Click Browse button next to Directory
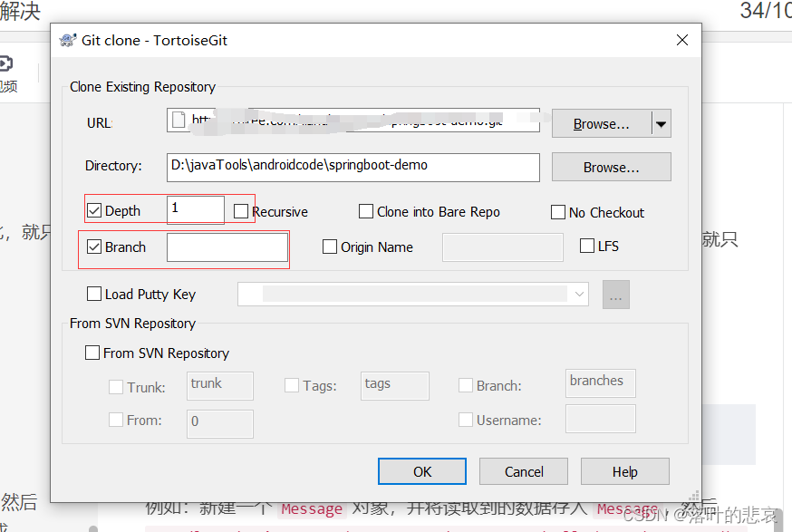Screen dimensions: 792x532 coord(611,168)
